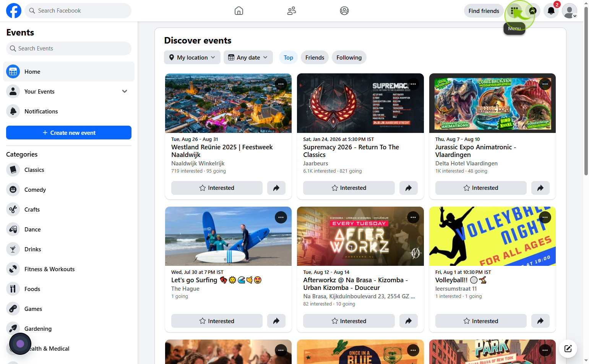Viewport: 589px width, 364px height.
Task: Click the Search Events field
Action: point(69,49)
